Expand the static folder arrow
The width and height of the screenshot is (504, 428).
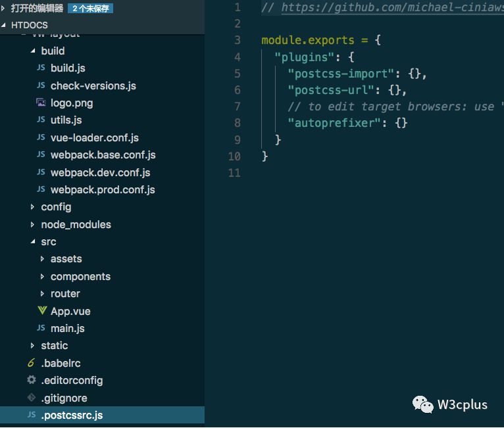[32, 345]
